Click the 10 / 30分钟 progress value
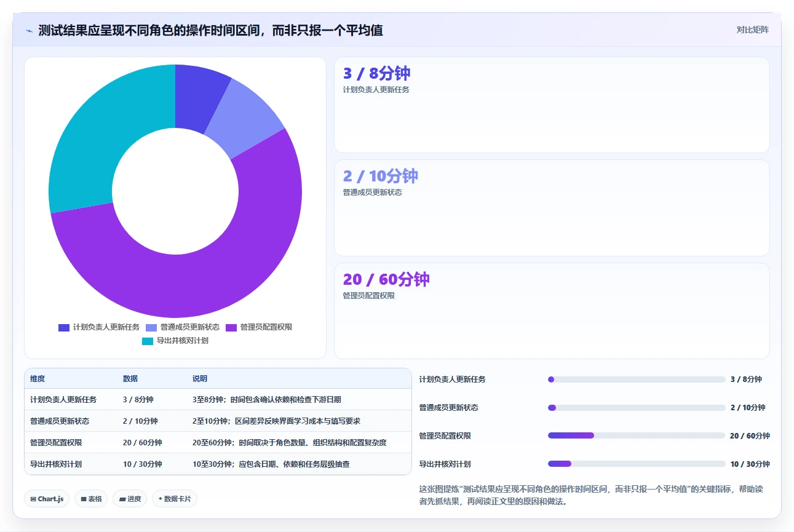794x532 pixels. point(750,464)
